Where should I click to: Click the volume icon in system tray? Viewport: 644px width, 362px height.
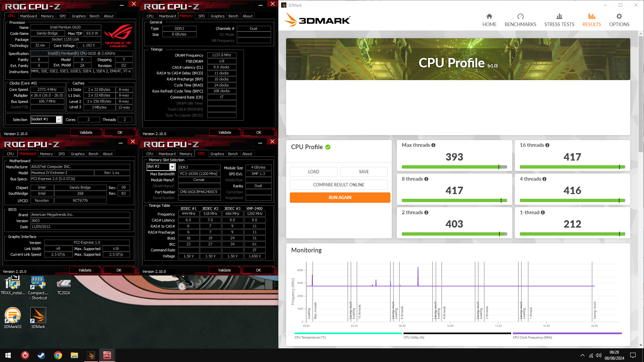coord(599,355)
